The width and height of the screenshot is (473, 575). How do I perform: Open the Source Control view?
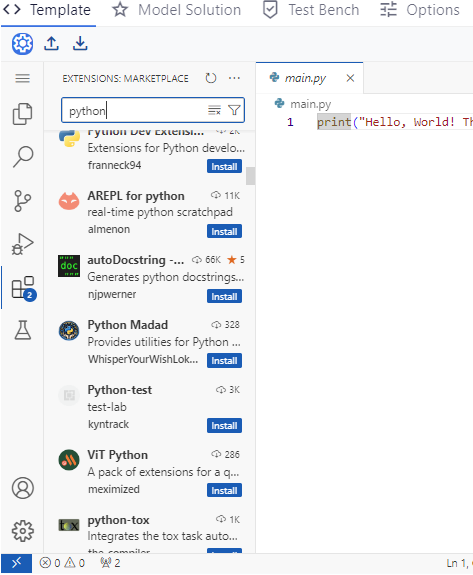(x=22, y=201)
